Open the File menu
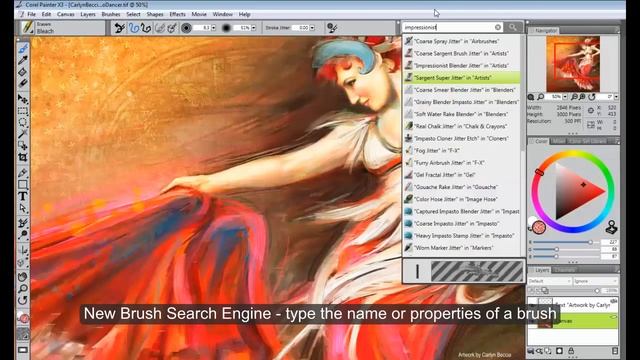 click(31, 14)
